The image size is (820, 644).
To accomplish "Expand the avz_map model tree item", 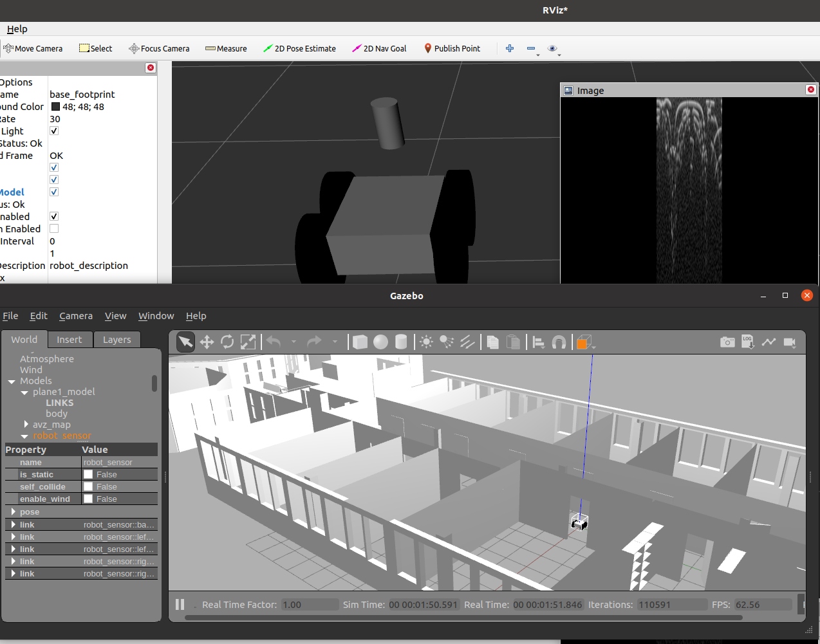I will pyautogui.click(x=26, y=424).
